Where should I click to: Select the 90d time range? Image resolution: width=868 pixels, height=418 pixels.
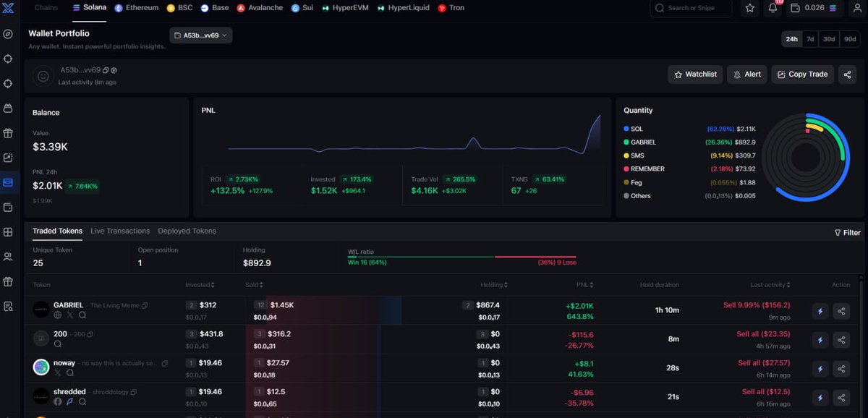coord(850,39)
